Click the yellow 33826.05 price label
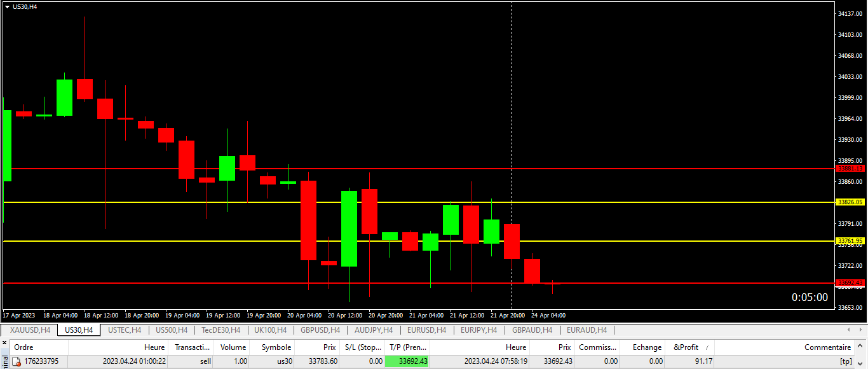 point(851,202)
